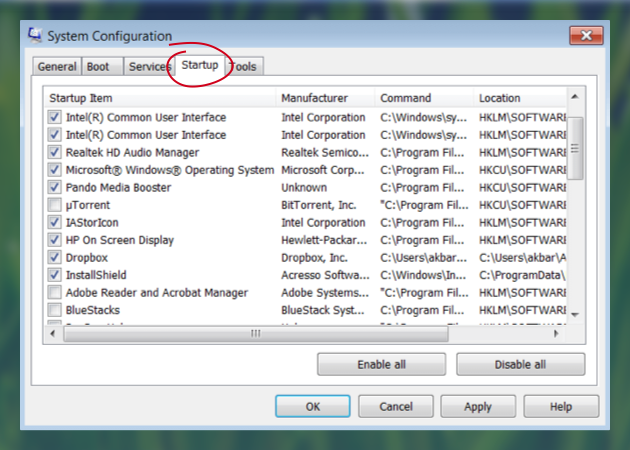Open the Tools tab
Viewport: 630px width, 450px height.
(x=244, y=67)
